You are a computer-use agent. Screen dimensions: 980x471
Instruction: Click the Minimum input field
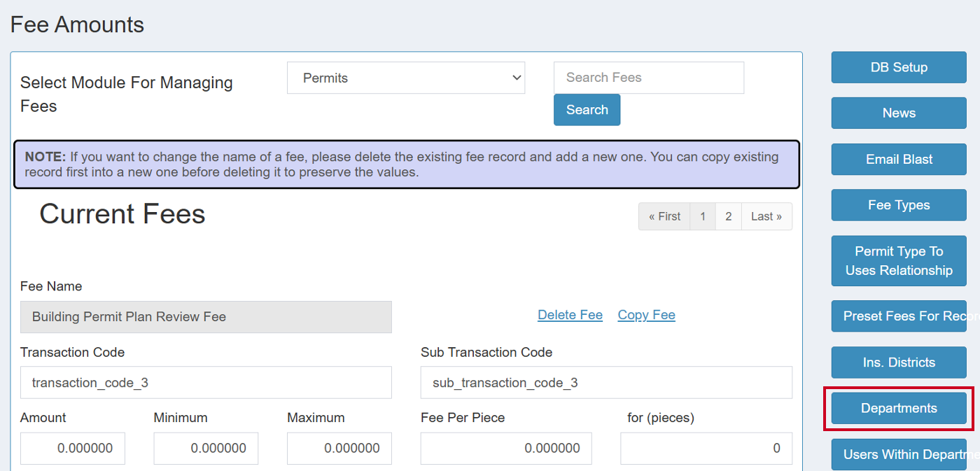(206, 449)
